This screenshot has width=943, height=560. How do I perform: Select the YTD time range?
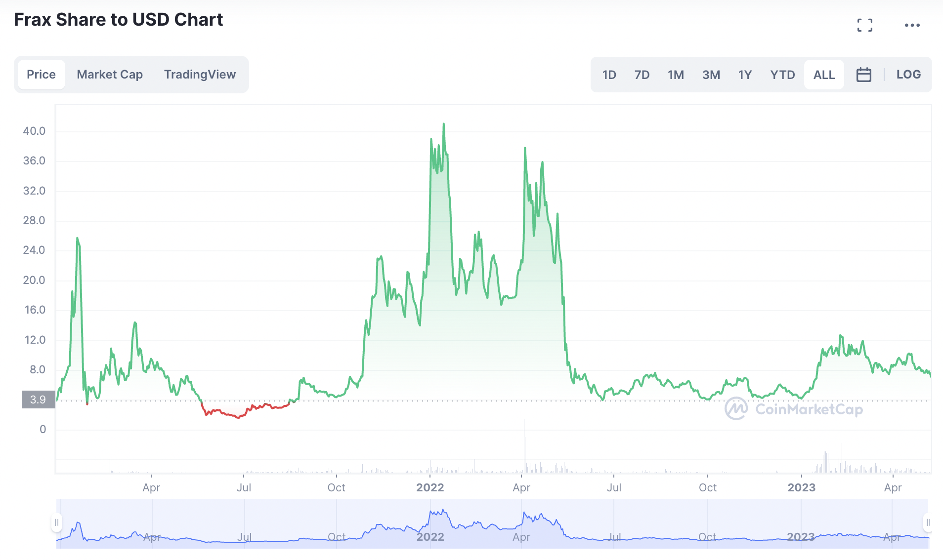click(x=782, y=75)
